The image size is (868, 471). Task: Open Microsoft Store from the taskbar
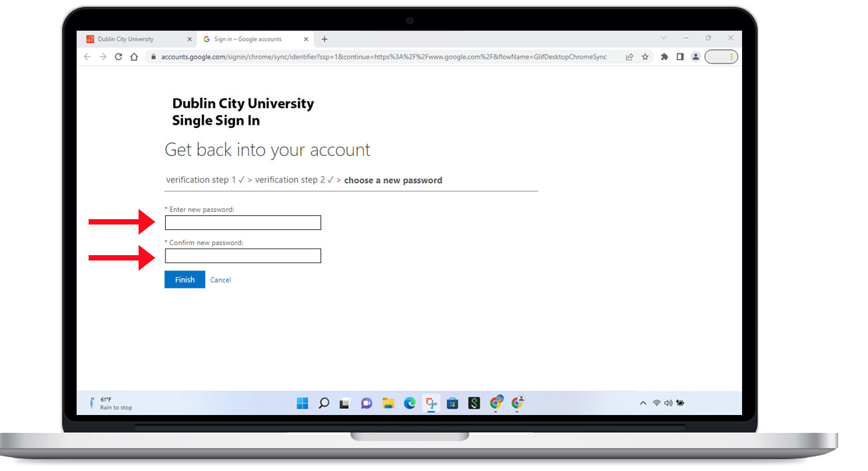[452, 403]
